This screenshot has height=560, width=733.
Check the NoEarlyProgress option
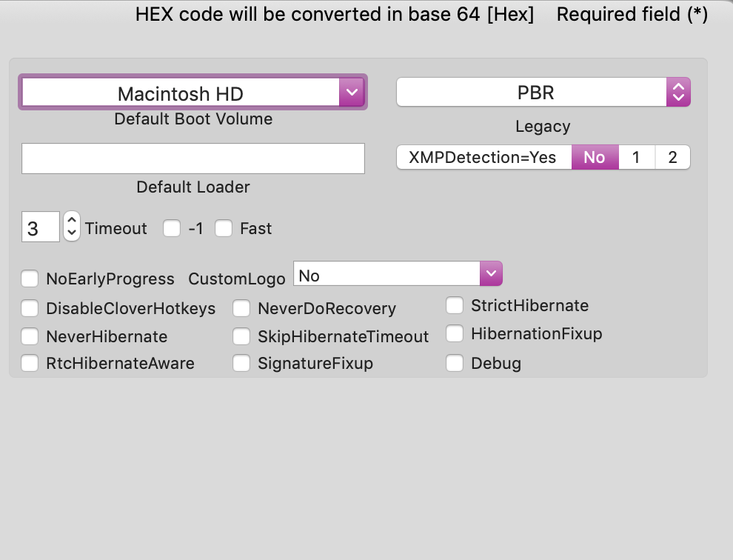pos(30,279)
